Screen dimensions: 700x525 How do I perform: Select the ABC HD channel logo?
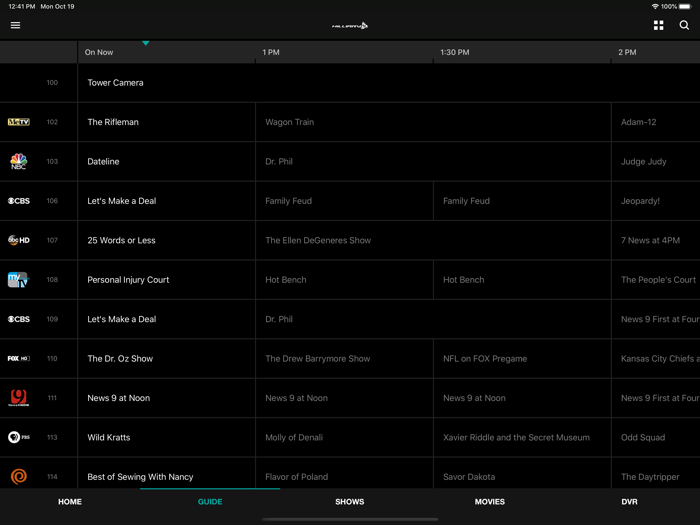pos(19,240)
